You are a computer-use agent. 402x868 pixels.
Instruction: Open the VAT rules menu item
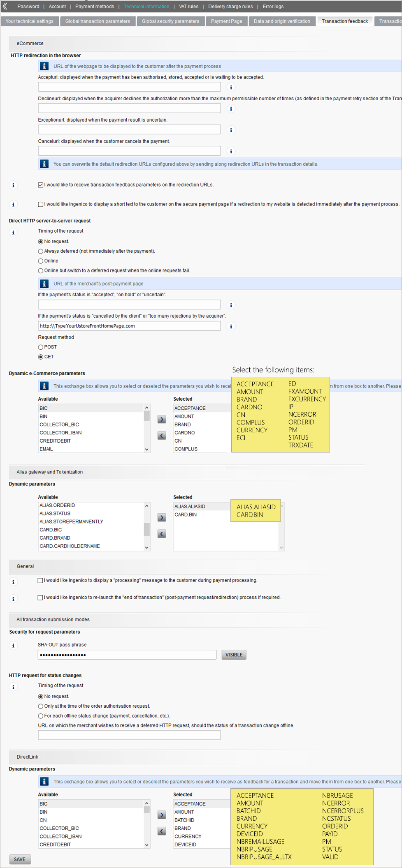(x=189, y=7)
